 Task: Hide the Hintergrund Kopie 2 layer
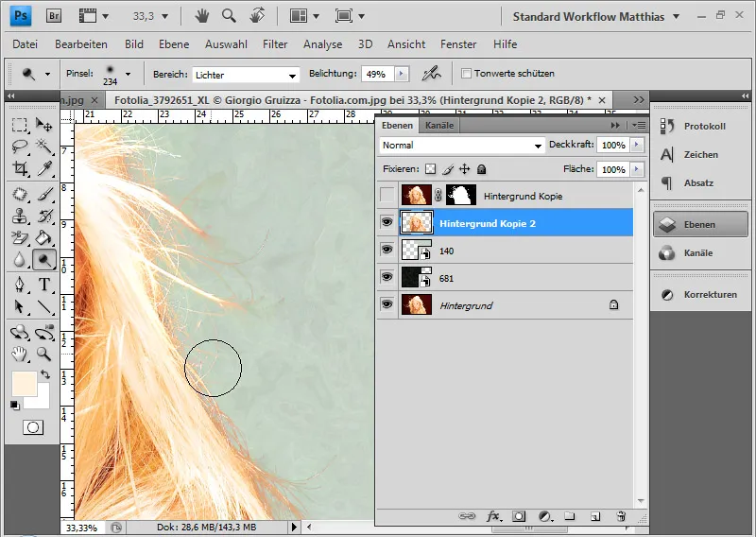(x=387, y=222)
